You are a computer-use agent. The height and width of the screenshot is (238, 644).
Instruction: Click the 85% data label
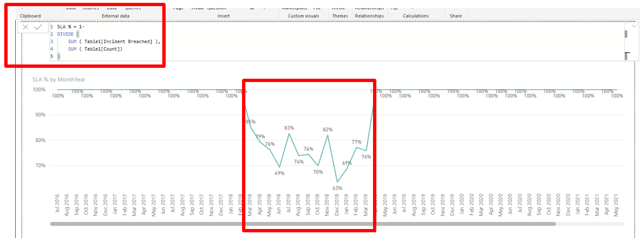click(x=251, y=122)
